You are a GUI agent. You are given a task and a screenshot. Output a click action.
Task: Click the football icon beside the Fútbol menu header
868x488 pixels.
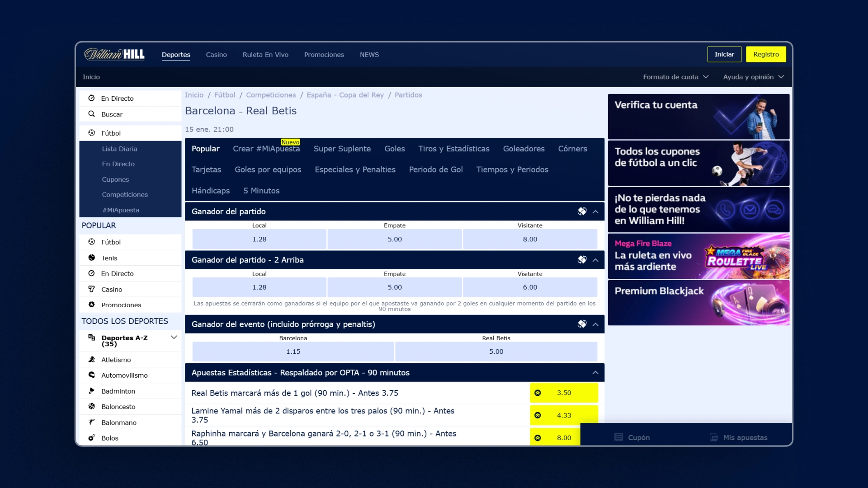[91, 133]
